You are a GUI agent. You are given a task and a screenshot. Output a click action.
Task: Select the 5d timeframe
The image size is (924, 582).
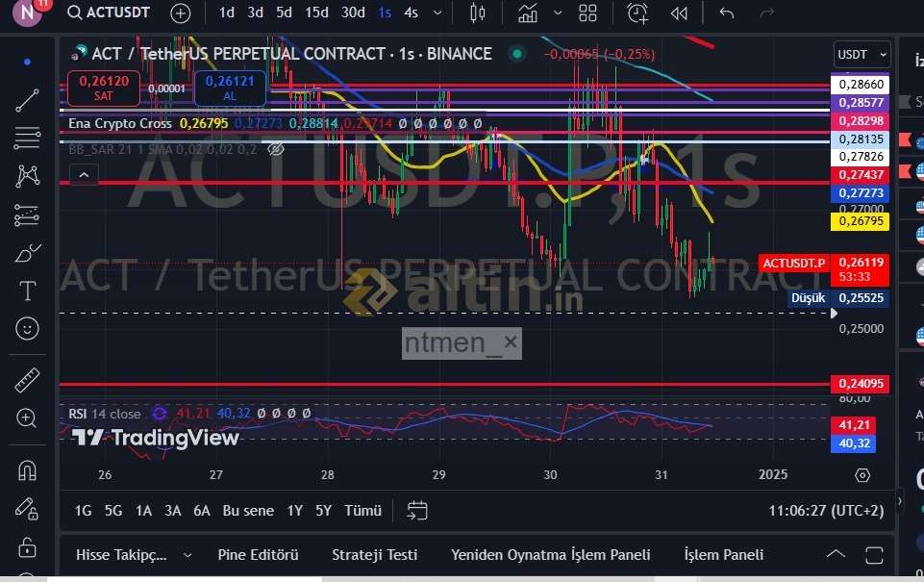[x=284, y=13]
